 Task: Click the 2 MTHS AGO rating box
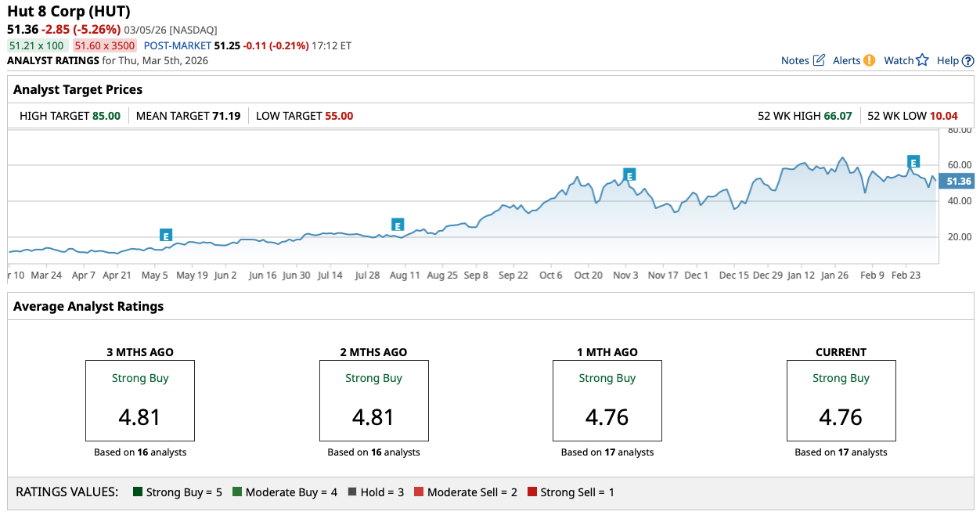point(373,401)
